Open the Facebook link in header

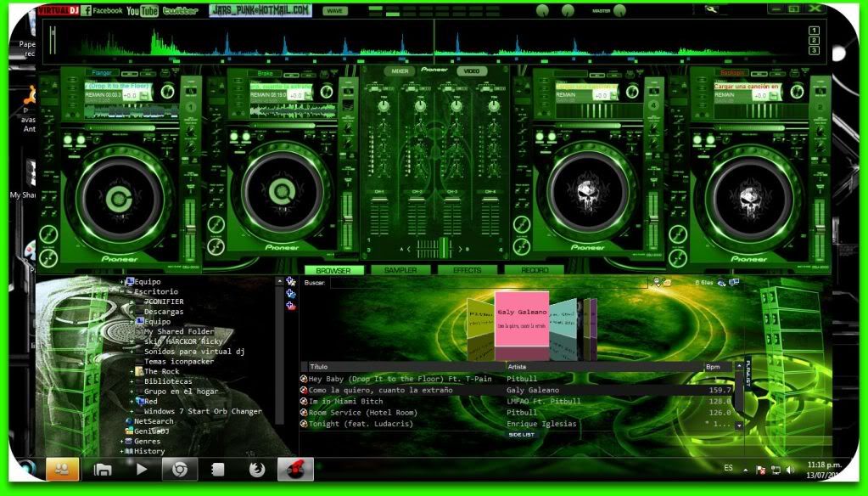click(102, 10)
